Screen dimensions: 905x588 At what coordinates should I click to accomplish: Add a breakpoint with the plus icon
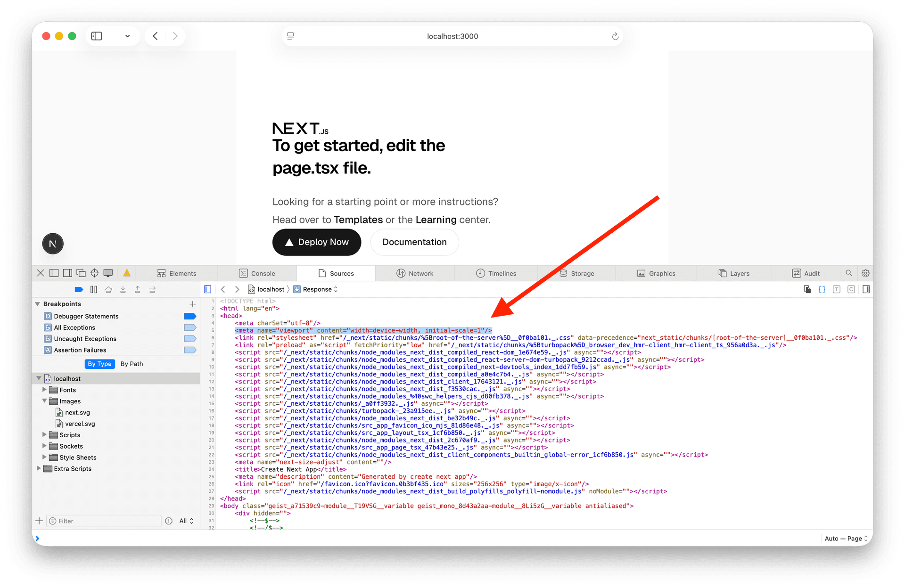(x=193, y=304)
